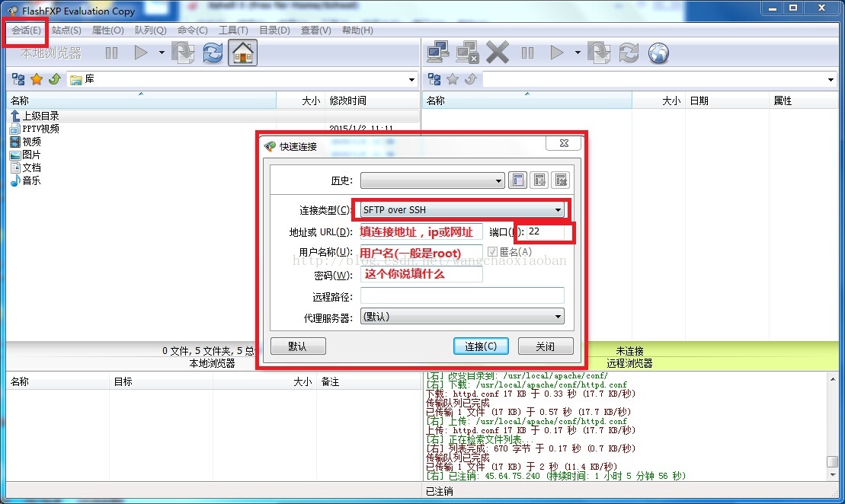Open the 队列(Q) menu
Viewport: 845px width, 504px height.
tap(150, 30)
